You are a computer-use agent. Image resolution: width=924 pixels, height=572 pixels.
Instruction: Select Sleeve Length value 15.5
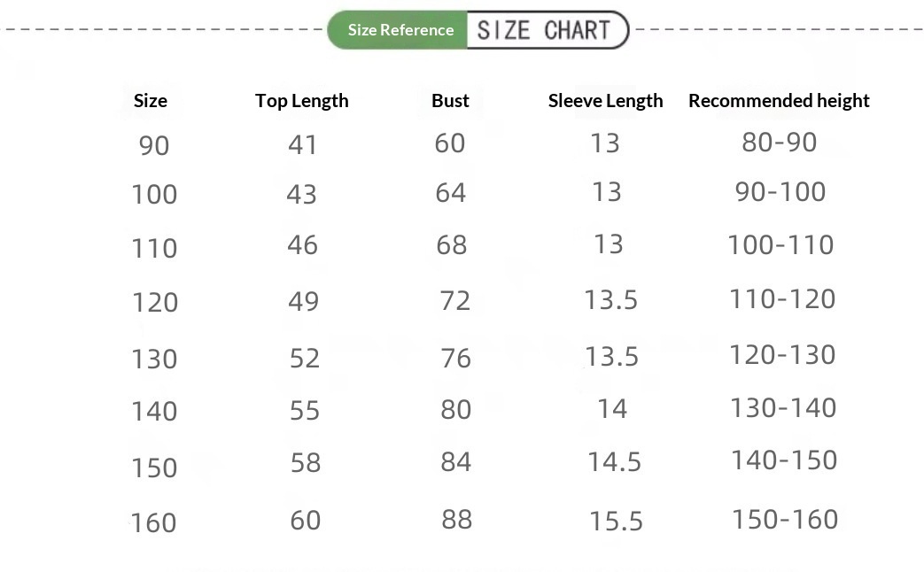616,522
